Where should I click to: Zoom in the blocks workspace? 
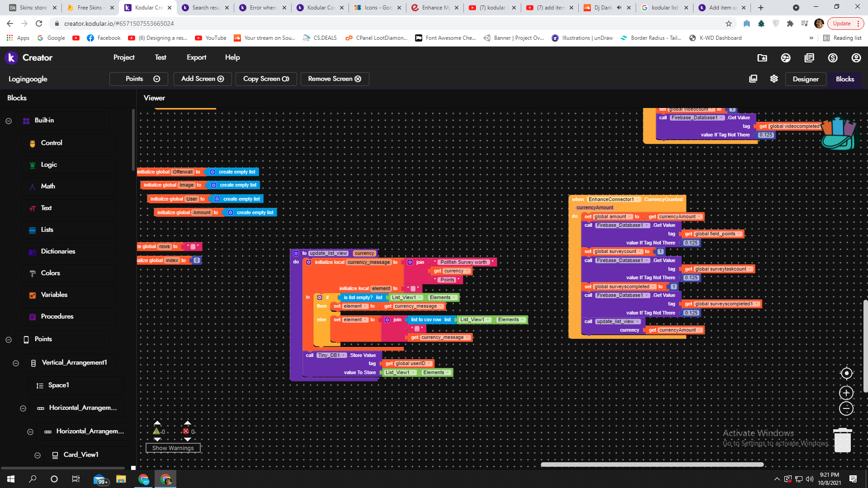pos(846,393)
